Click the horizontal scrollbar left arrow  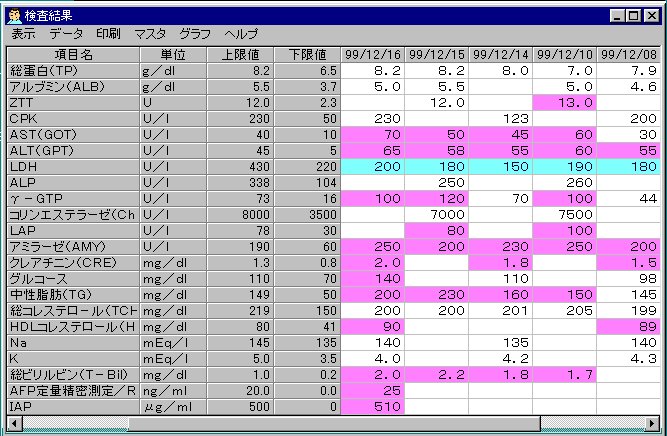point(14,424)
